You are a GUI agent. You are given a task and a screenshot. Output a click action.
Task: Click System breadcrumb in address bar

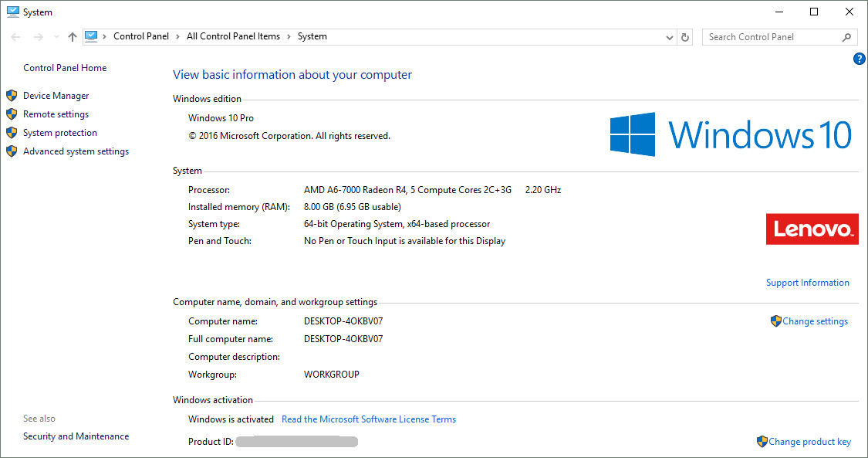[312, 36]
